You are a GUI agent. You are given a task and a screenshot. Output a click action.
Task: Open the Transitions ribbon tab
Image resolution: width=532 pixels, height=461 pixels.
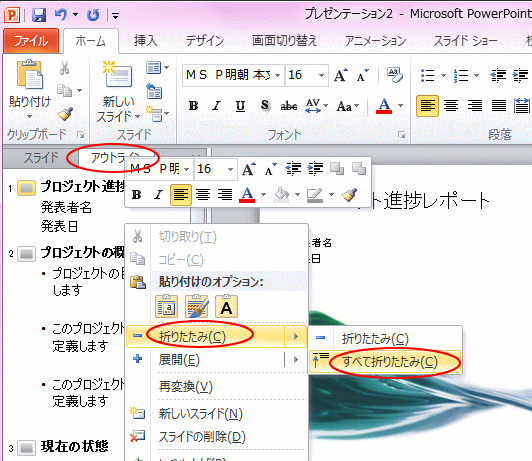coord(284,41)
